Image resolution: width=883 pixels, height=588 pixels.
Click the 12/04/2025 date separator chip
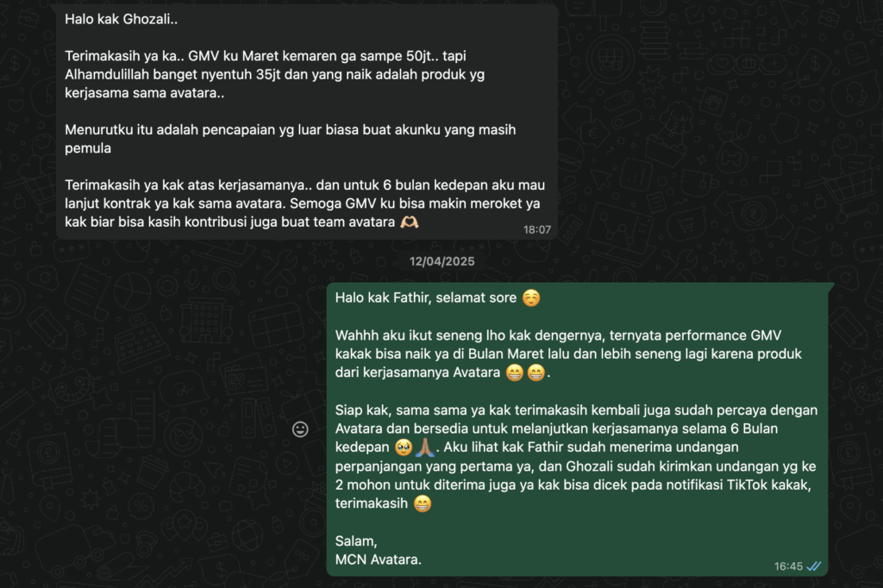click(x=441, y=261)
